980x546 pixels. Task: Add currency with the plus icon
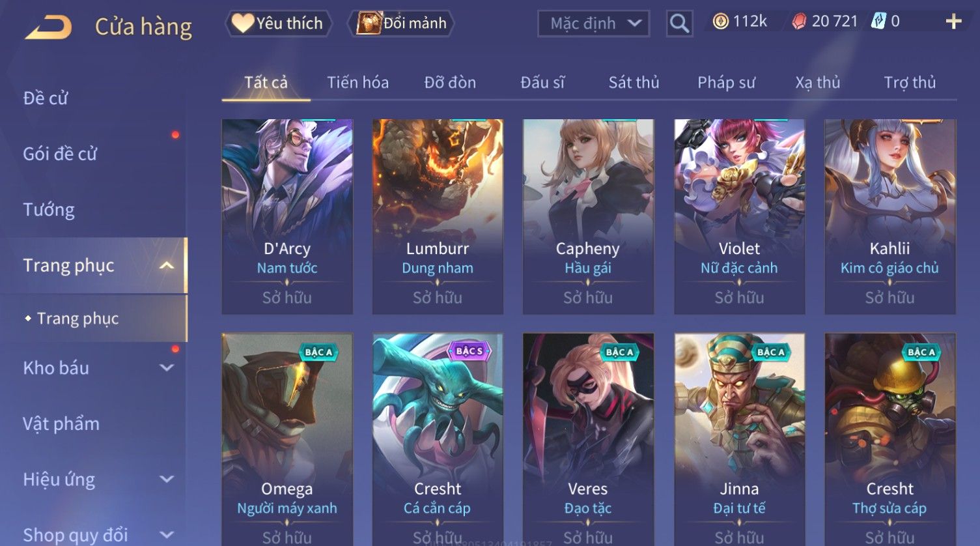click(x=953, y=22)
